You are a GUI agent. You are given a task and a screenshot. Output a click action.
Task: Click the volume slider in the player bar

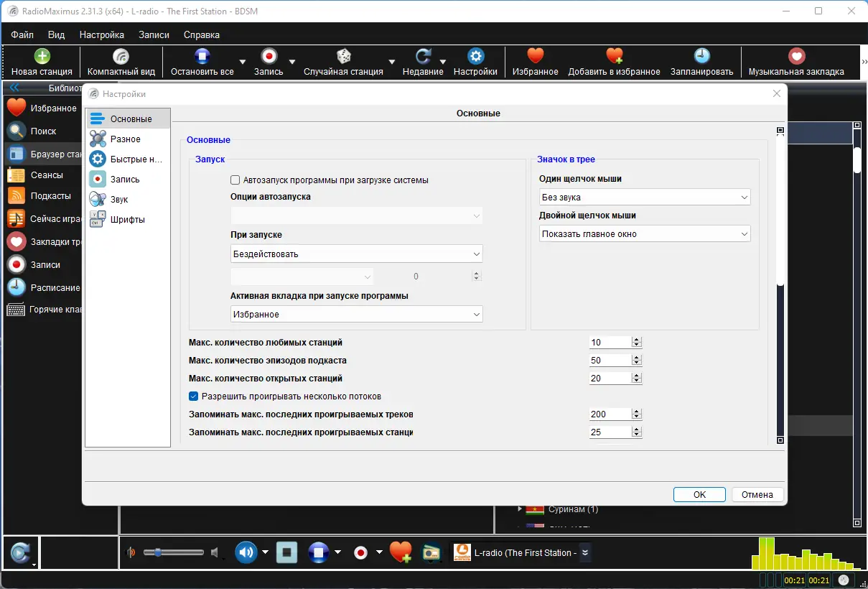coord(173,552)
